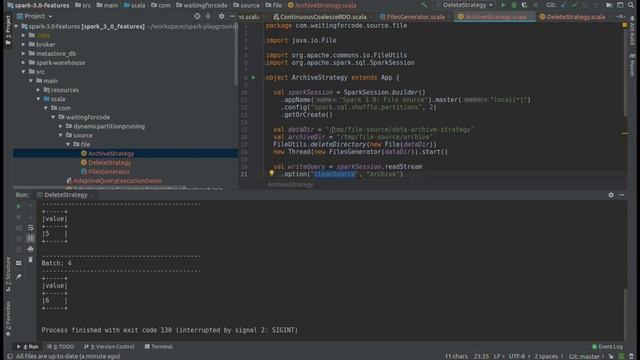Screen dimensions: 640x360
Task: Collapse the waitingforcode package
Action: [x=53, y=117]
